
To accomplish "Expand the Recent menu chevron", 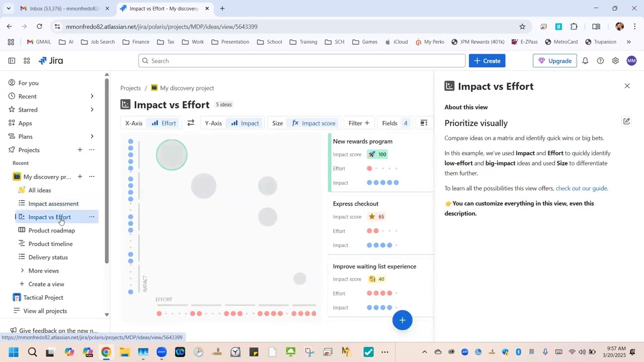I will pos(92,97).
